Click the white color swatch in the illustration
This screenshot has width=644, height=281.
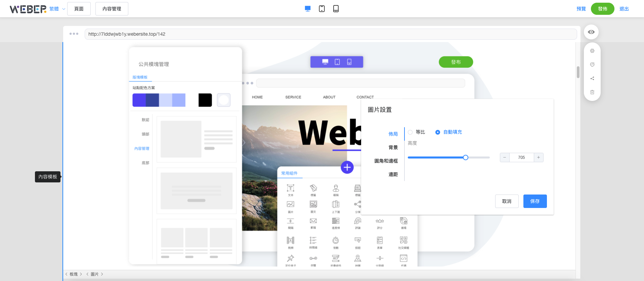click(x=224, y=100)
